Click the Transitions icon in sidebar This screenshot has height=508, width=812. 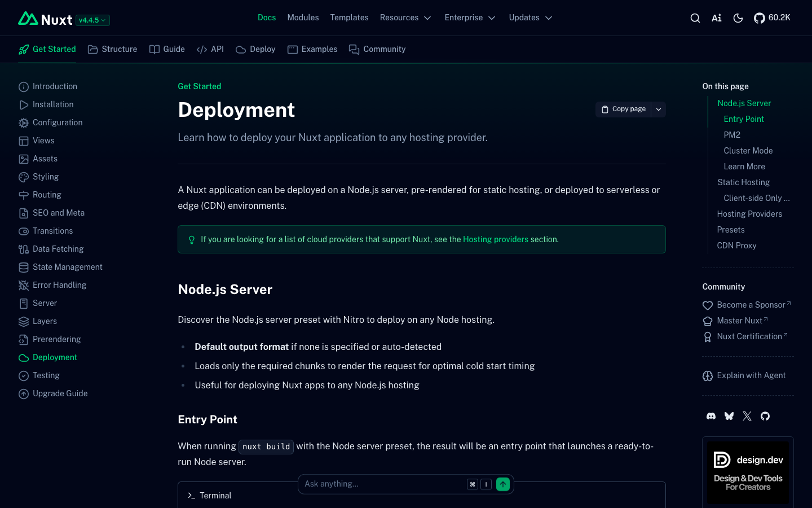coord(24,231)
